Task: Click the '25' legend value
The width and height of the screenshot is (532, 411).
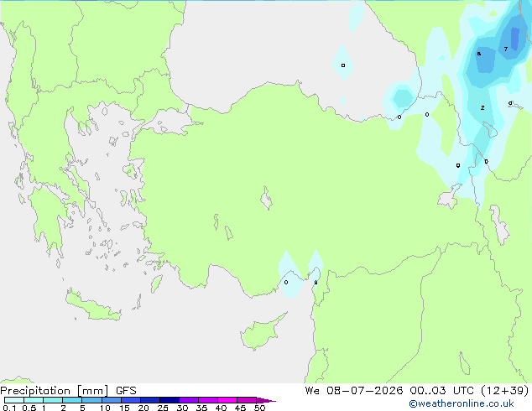Action: point(163,408)
